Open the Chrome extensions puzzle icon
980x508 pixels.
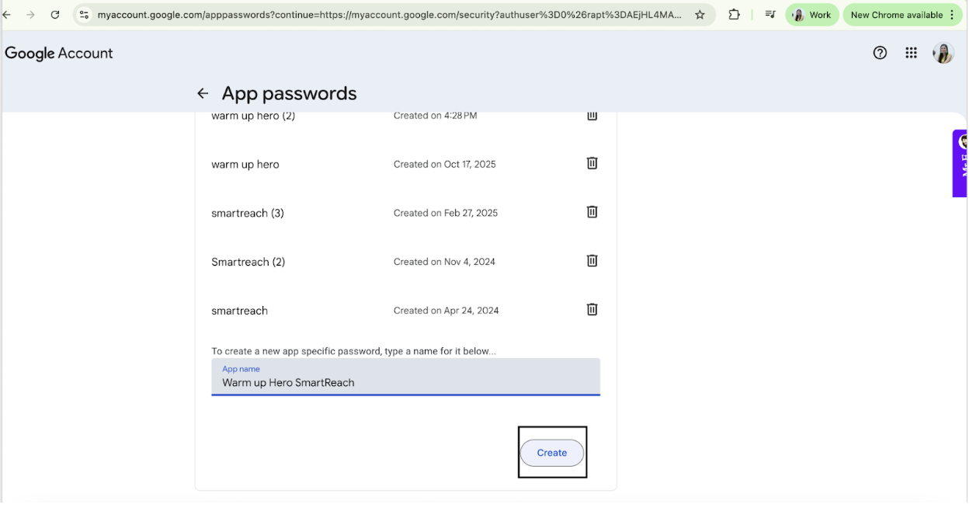click(x=734, y=15)
